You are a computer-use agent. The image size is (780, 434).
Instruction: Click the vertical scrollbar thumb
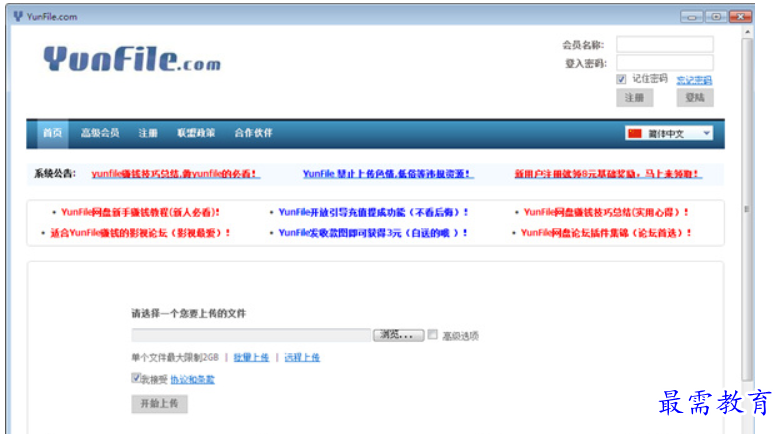[x=747, y=209]
